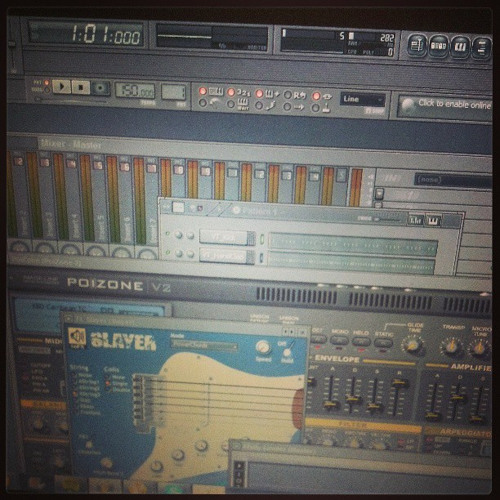Click the Poizone Glide Time knob
Viewport: 500px width, 500px height.
[412, 345]
